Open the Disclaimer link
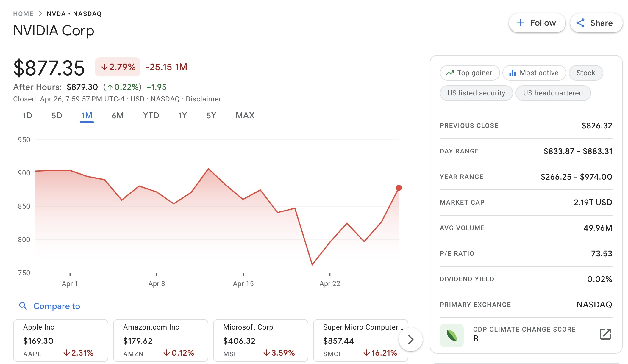Image resolution: width=628 pixels, height=364 pixels. [x=203, y=99]
